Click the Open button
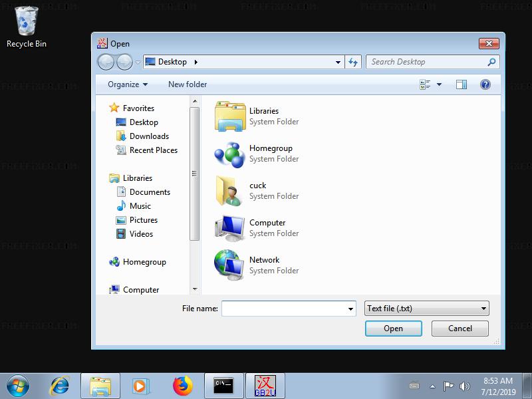 [394, 329]
